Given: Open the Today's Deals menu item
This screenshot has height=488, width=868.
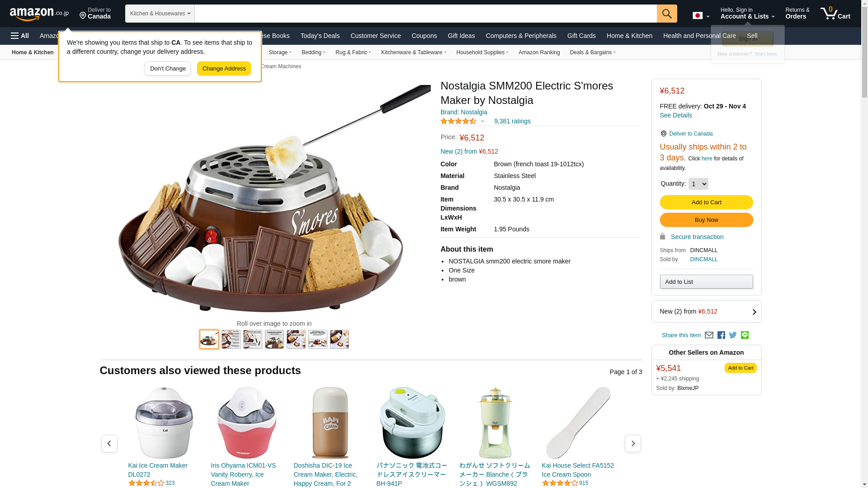Looking at the screenshot, I should [x=320, y=36].
